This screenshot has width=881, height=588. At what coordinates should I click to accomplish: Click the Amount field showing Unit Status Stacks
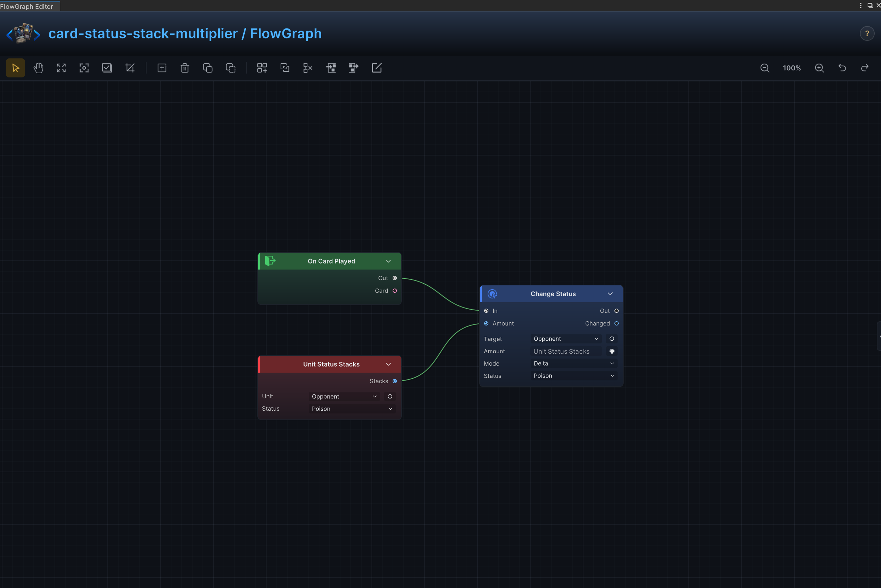click(566, 352)
